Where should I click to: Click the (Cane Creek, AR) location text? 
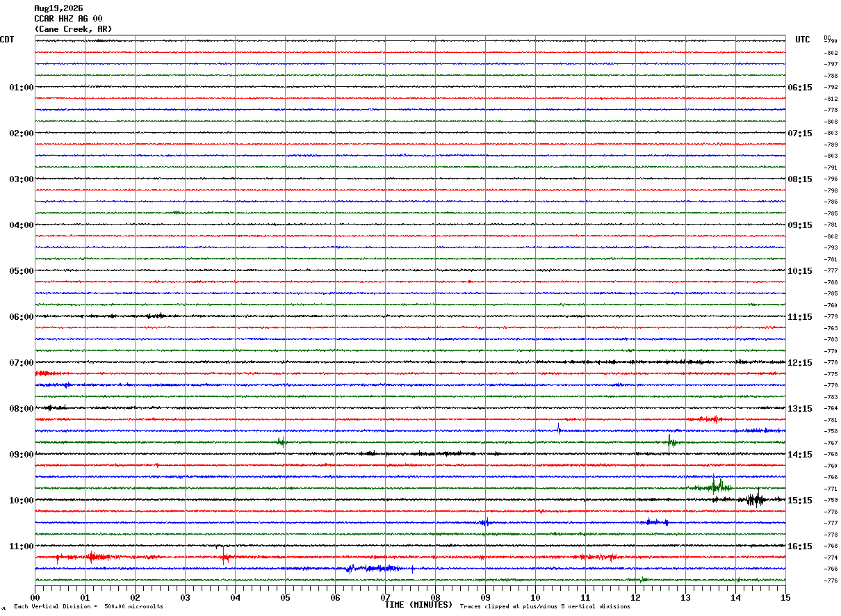pyautogui.click(x=73, y=29)
